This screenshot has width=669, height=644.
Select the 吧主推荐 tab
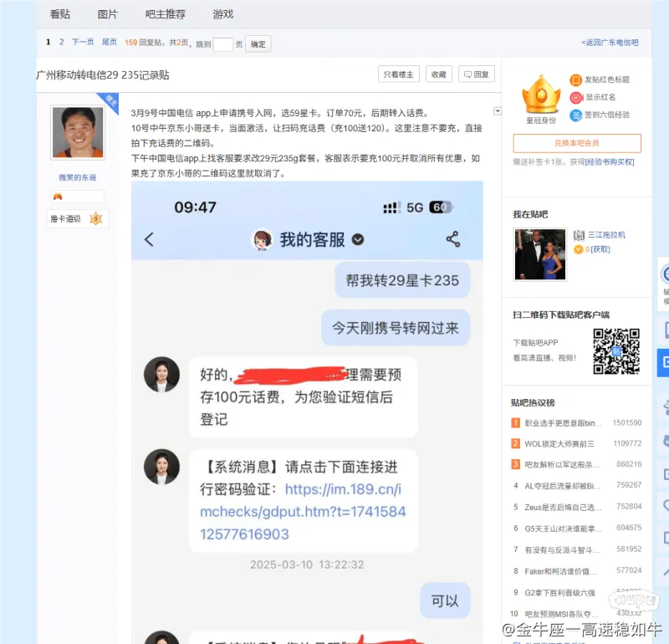165,14
